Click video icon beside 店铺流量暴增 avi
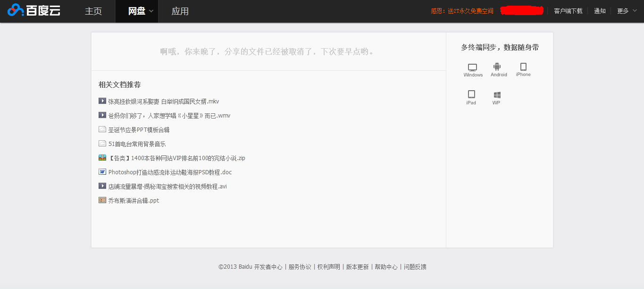This screenshot has width=644, height=289. (102, 186)
